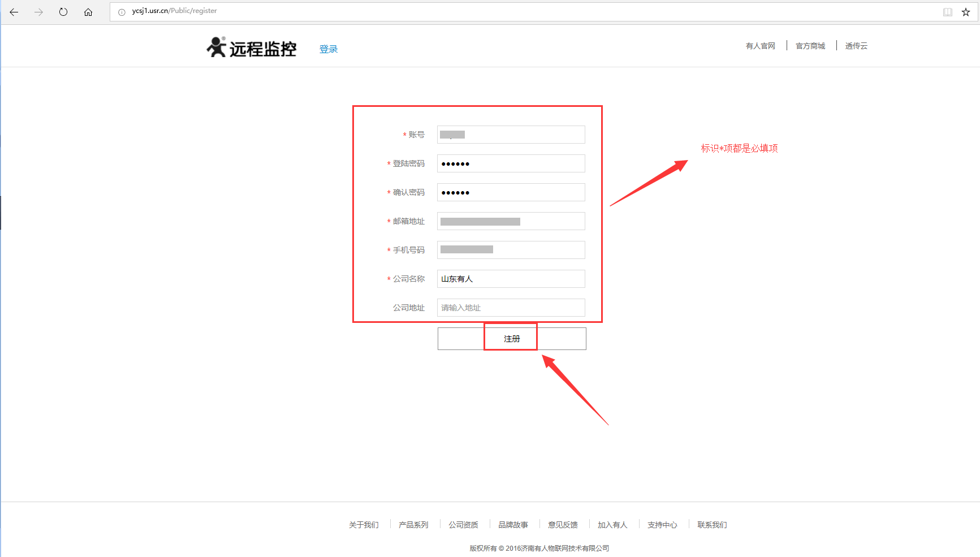Focus the 账号 account input field

click(511, 135)
